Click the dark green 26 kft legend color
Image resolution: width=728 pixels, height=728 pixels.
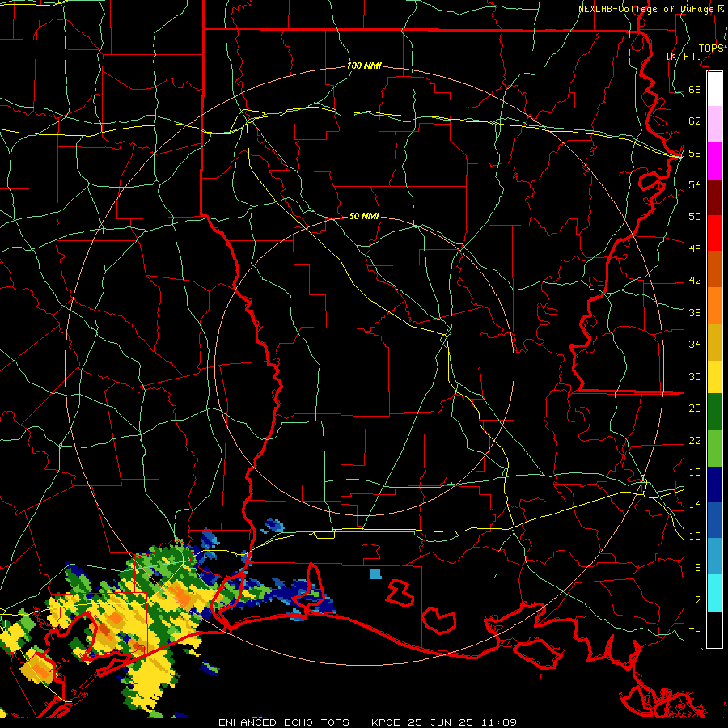coord(714,412)
